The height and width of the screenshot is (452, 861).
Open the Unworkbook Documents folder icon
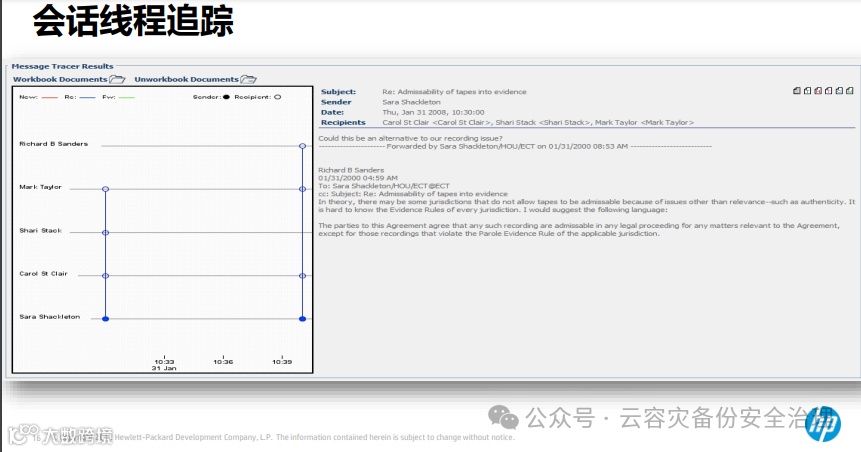click(248, 79)
